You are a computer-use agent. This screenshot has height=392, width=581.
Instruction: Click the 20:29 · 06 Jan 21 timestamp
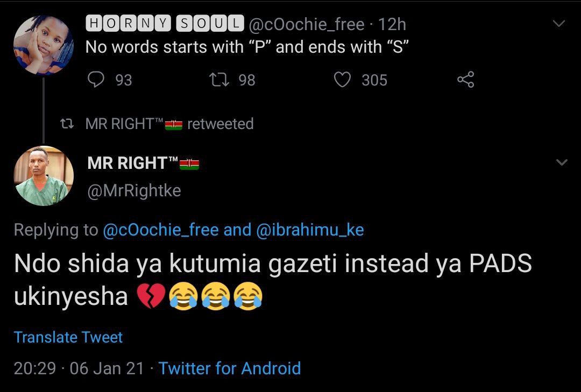(79, 368)
